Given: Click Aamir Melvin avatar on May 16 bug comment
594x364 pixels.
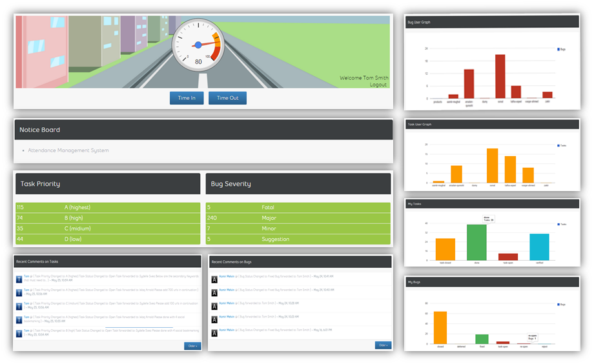Looking at the screenshot, I should (x=214, y=333).
